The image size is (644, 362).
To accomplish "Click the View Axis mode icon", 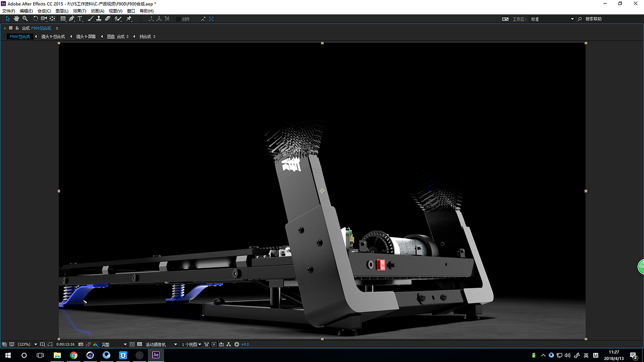I will (x=168, y=19).
